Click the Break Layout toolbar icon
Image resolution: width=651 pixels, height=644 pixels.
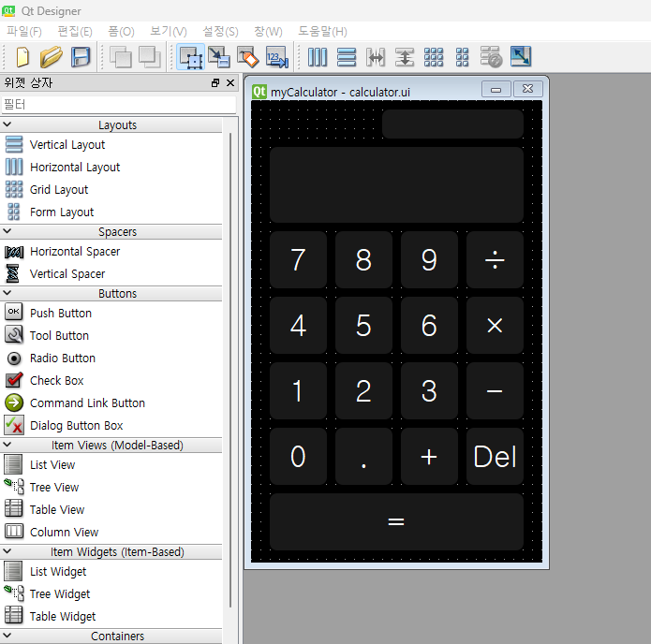(491, 57)
